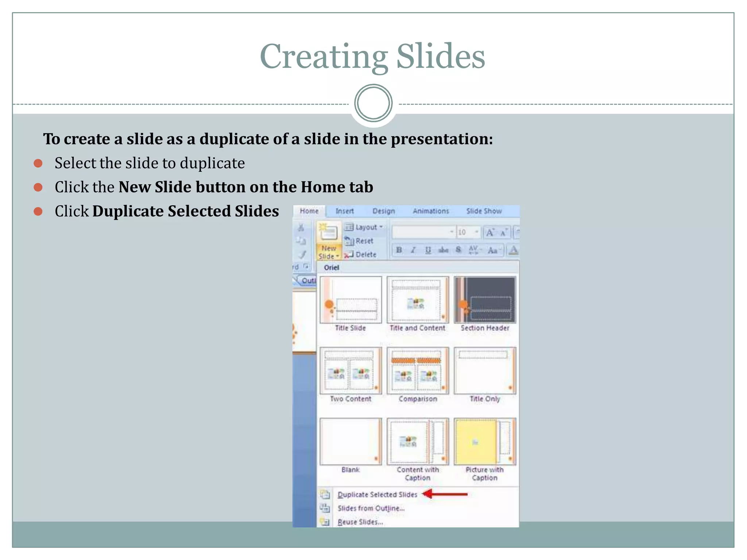The width and height of the screenshot is (747, 560).
Task: Open the Animations ribbon tab
Action: pyautogui.click(x=430, y=211)
